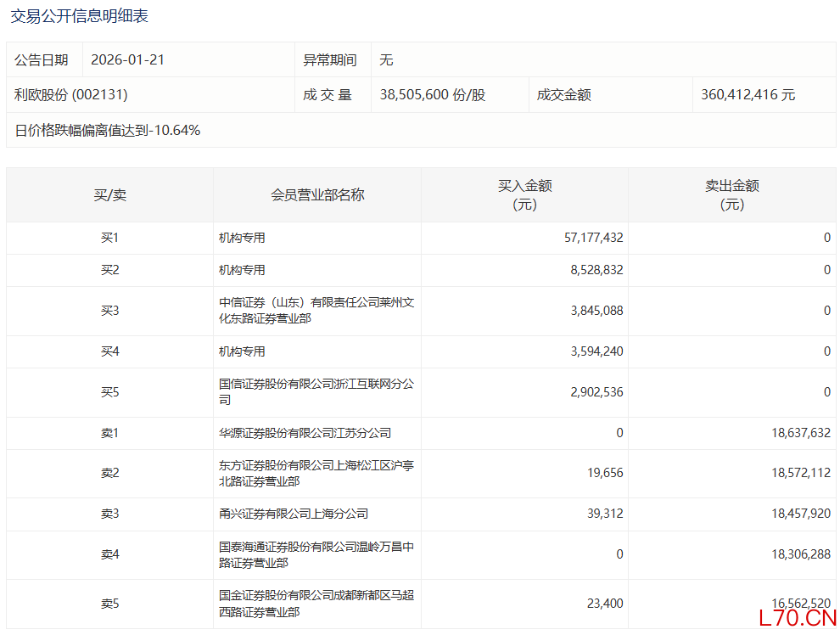840x635 pixels.
Task: Open 中信证券（山东）莱州文化东路证券营业部 entry
Action: (316, 311)
